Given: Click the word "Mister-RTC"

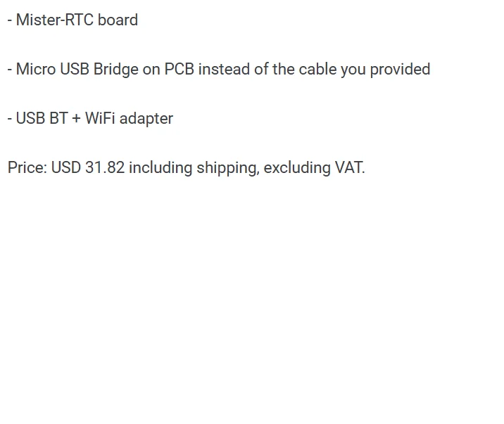Looking at the screenshot, I should [x=54, y=20].
